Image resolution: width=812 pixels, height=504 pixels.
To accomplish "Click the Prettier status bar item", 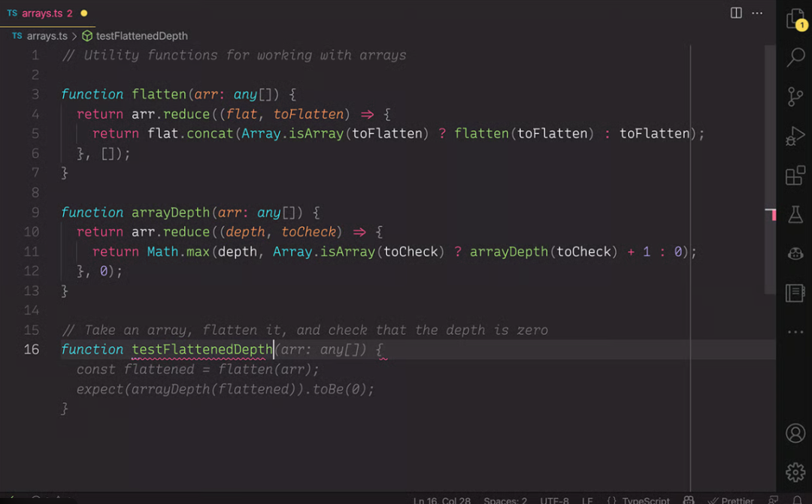I will pos(732,500).
